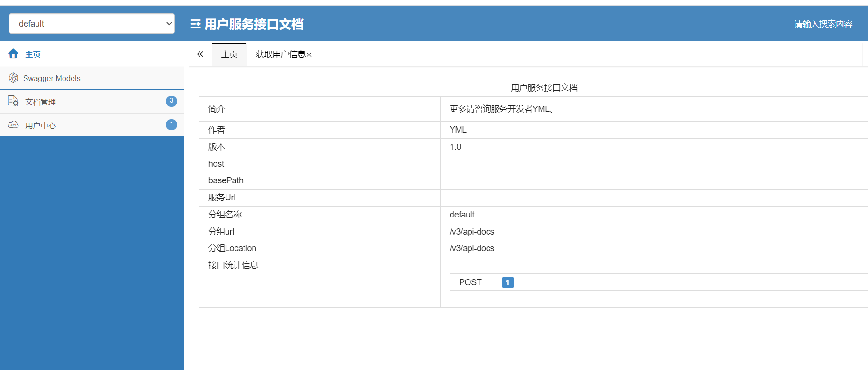Click the 分组Location value /v3/api-docs
Screen dimensions: 868x370
click(472, 248)
